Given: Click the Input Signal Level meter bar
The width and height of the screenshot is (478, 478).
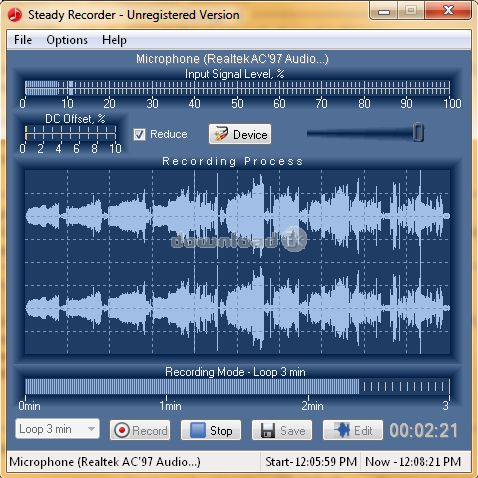Looking at the screenshot, I should (237, 88).
